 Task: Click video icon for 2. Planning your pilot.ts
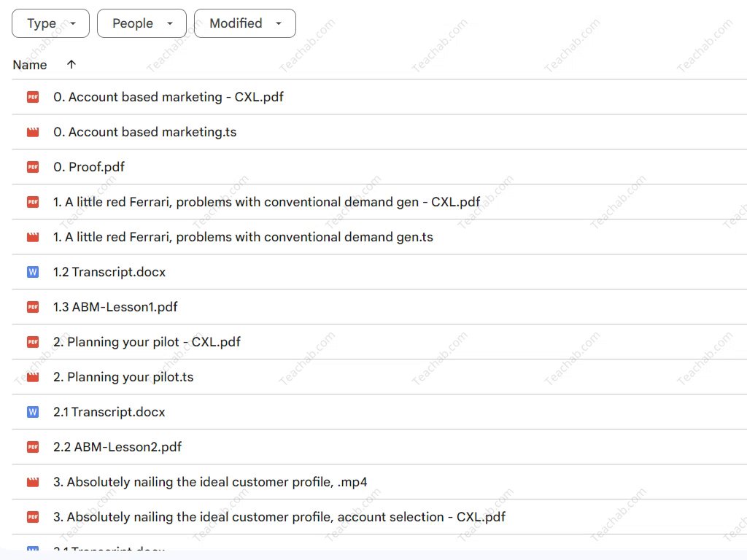(x=33, y=377)
